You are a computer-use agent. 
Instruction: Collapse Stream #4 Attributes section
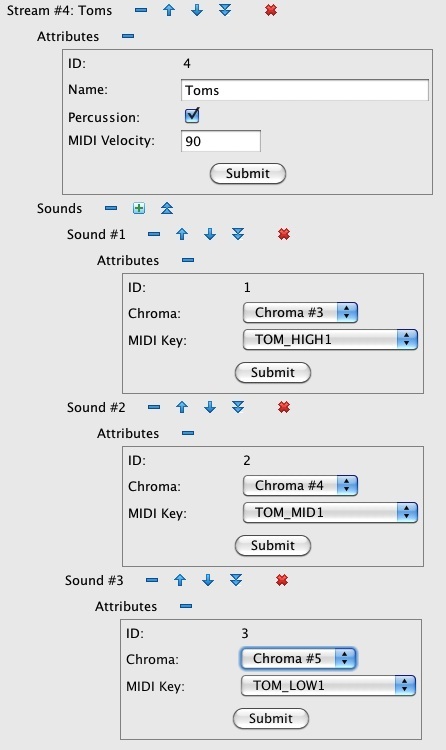tap(128, 36)
